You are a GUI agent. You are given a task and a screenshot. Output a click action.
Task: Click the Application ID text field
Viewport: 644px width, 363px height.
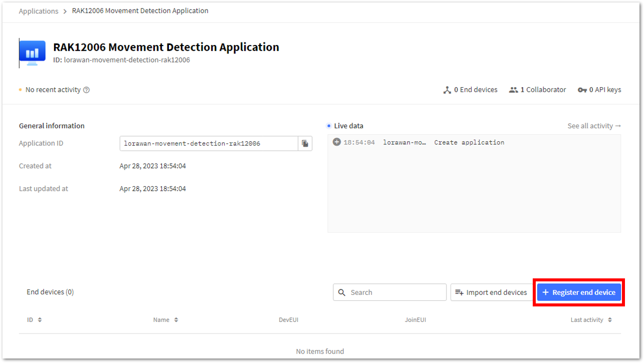[209, 144]
